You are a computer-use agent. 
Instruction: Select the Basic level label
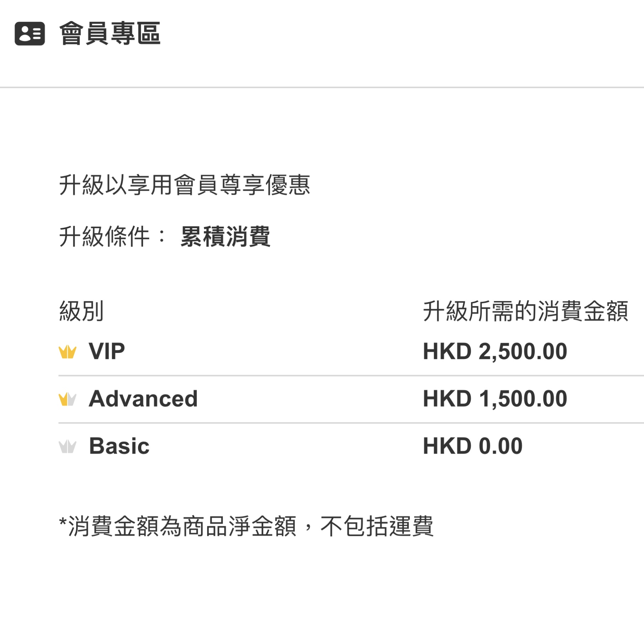[x=119, y=446]
